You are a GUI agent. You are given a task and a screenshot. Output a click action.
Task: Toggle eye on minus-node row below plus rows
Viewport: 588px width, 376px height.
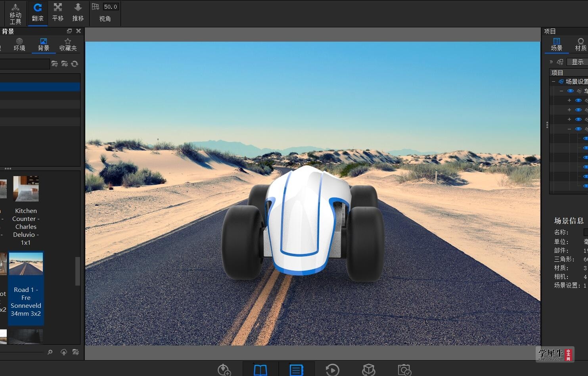click(578, 129)
